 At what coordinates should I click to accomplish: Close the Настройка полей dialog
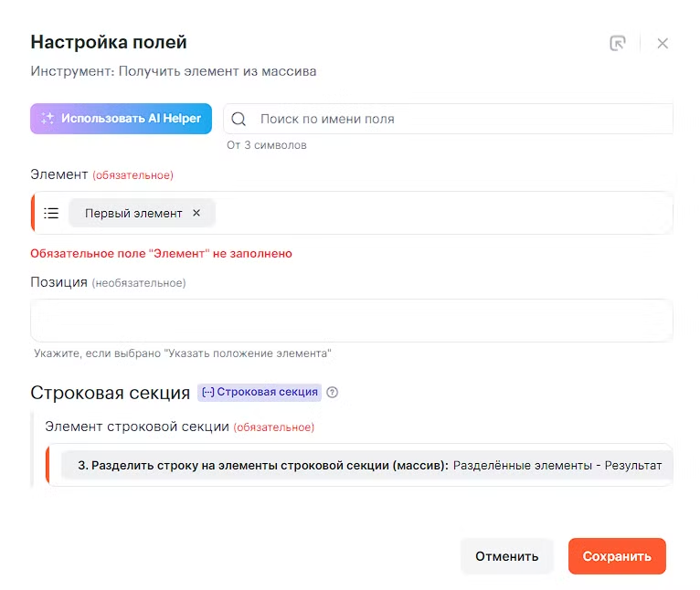[663, 43]
